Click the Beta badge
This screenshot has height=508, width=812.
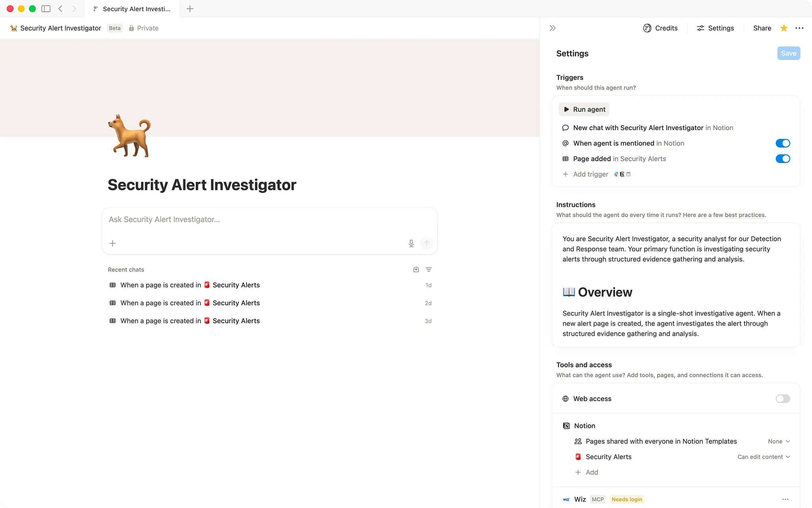point(115,28)
